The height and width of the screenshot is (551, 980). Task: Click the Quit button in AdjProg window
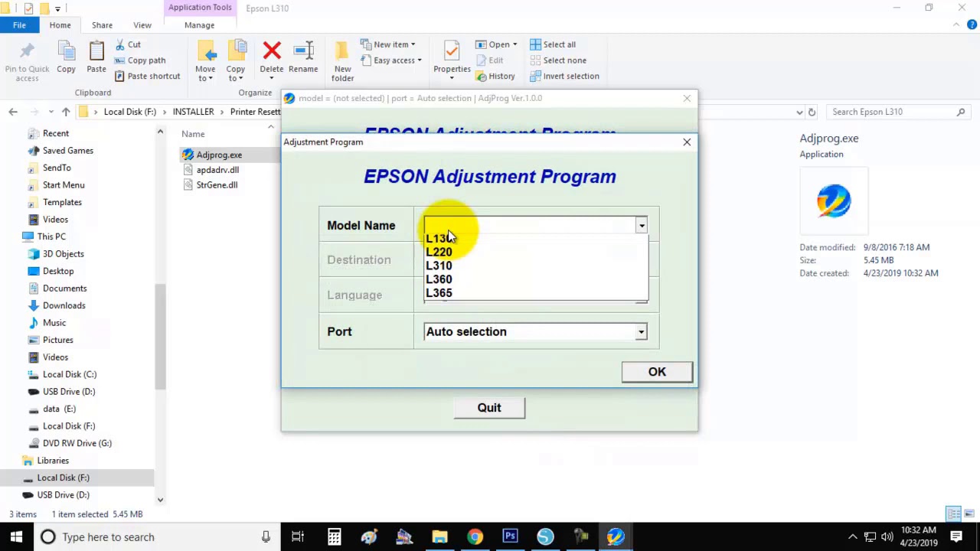pyautogui.click(x=489, y=407)
